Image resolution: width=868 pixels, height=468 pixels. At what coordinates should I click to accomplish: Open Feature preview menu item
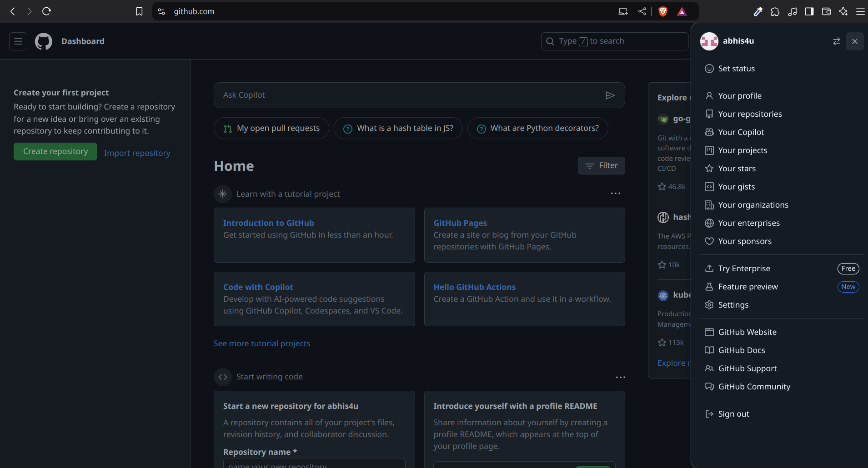pyautogui.click(x=782, y=287)
